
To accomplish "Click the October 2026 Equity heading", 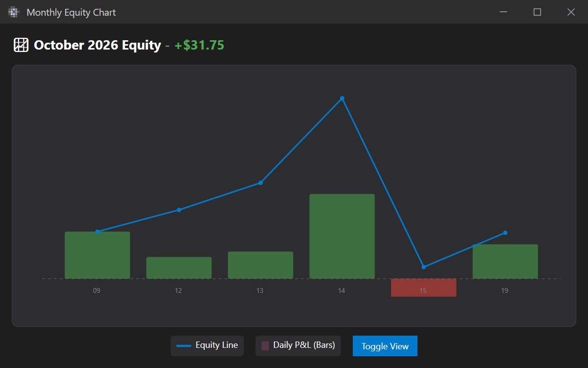I will click(x=98, y=45).
